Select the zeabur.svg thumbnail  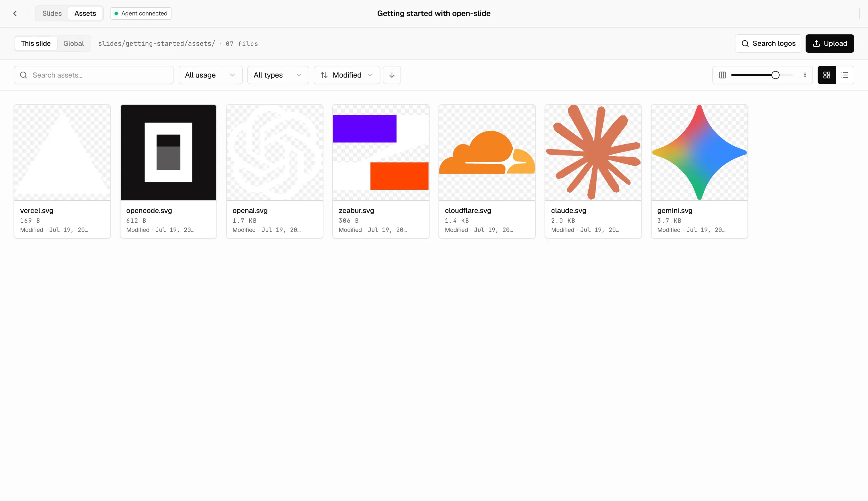click(380, 152)
